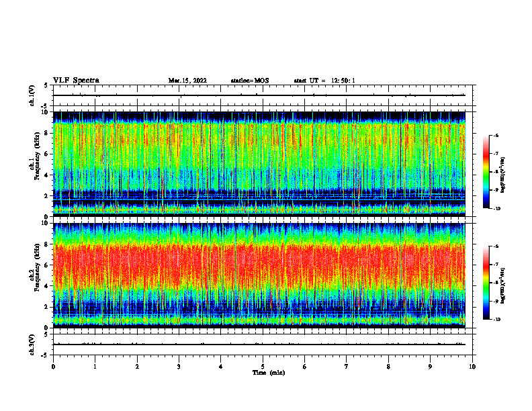Click the "-6" value on ch.2 colorbar
The width and height of the screenshot is (532, 411).
(496, 246)
